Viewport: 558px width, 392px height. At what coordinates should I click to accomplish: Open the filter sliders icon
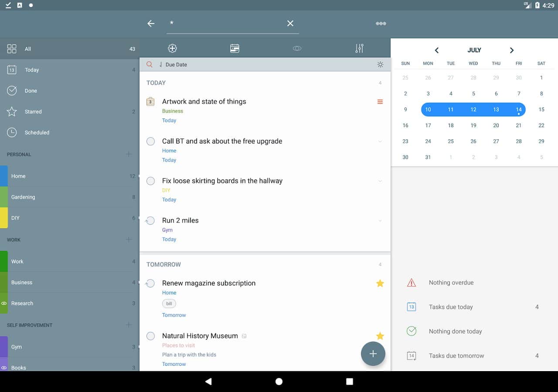pyautogui.click(x=359, y=48)
